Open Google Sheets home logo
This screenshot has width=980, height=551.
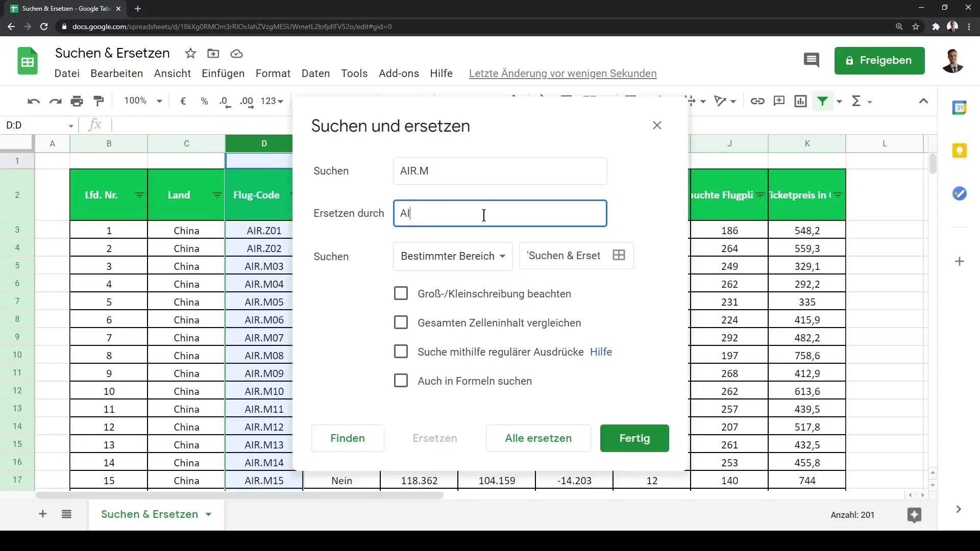pyautogui.click(x=28, y=61)
